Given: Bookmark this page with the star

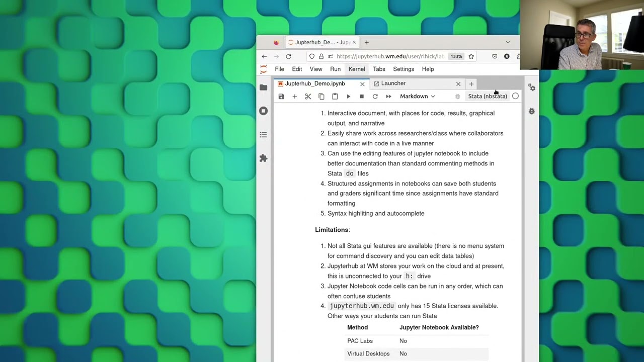Looking at the screenshot, I should point(471,56).
